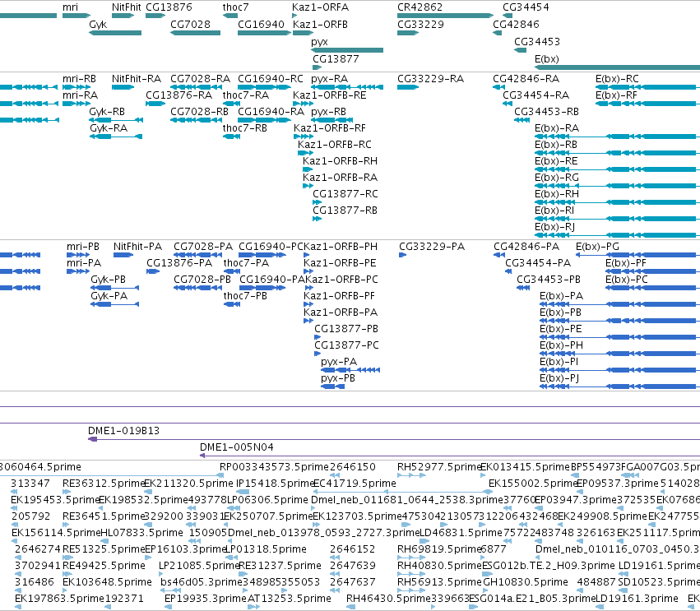Select the DME1-005N04 clone feature
This screenshot has width=700, height=611.
click(x=450, y=456)
